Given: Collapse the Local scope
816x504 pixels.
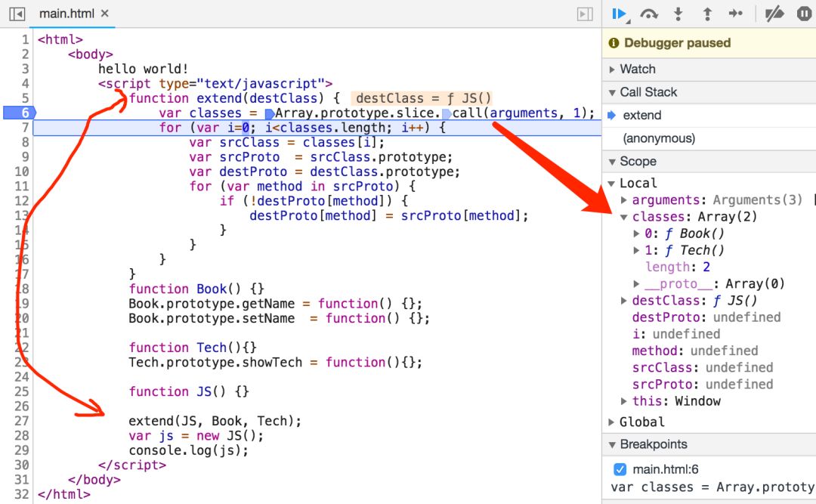Looking at the screenshot, I should click(611, 184).
